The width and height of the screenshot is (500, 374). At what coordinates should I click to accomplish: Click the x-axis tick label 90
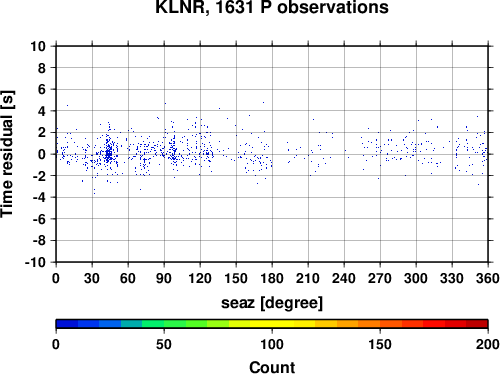164,278
